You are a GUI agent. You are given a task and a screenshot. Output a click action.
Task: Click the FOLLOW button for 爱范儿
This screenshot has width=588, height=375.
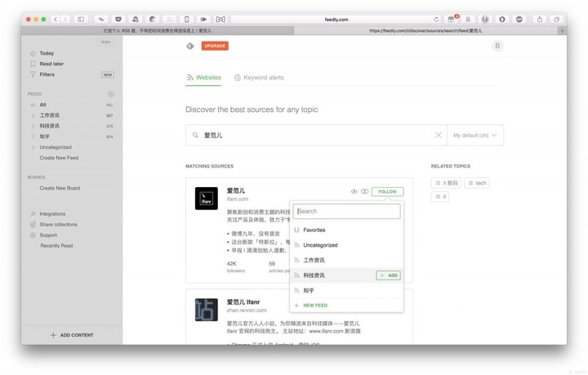click(387, 192)
